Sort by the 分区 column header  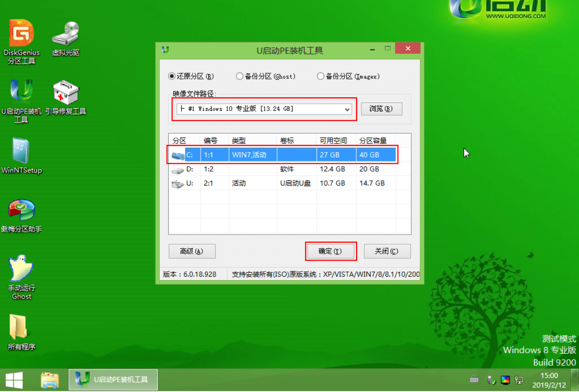(185, 141)
